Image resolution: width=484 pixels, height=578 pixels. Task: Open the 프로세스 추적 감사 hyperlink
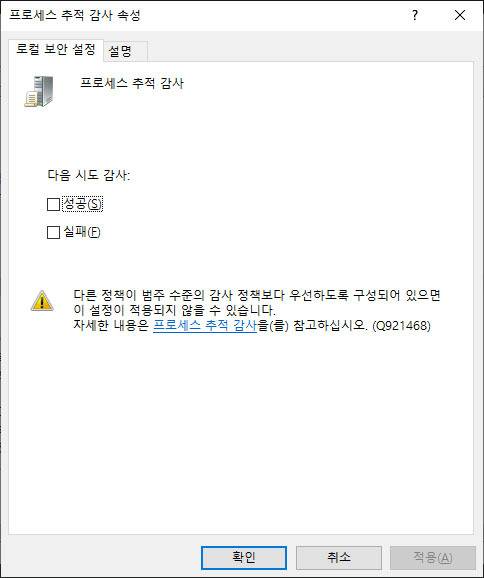205,325
